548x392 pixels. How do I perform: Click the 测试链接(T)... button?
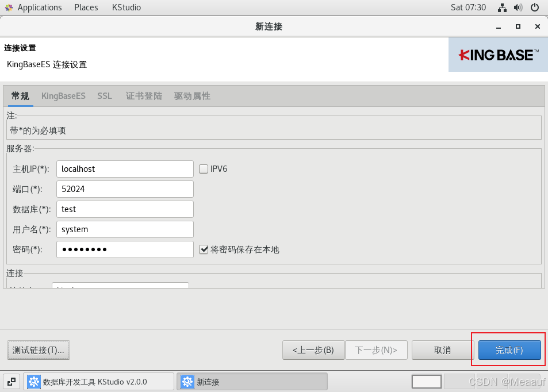[x=39, y=350]
